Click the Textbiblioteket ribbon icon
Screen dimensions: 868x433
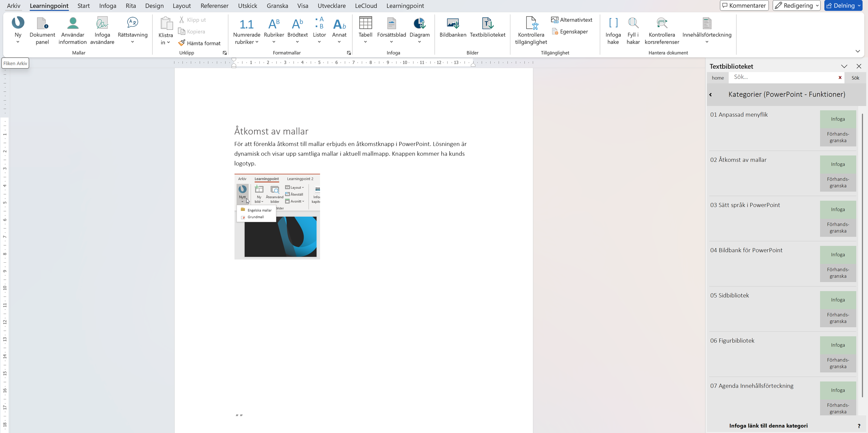[487, 24]
